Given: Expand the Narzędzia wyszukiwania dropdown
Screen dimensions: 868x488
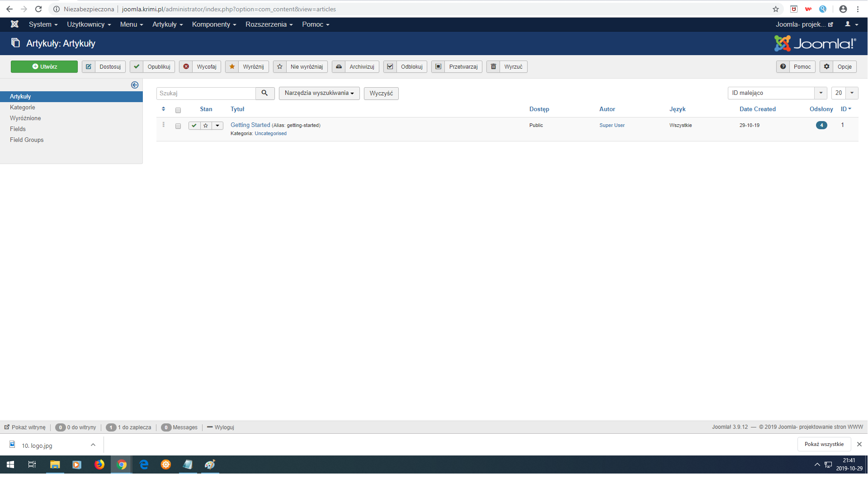Looking at the screenshot, I should tap(319, 93).
